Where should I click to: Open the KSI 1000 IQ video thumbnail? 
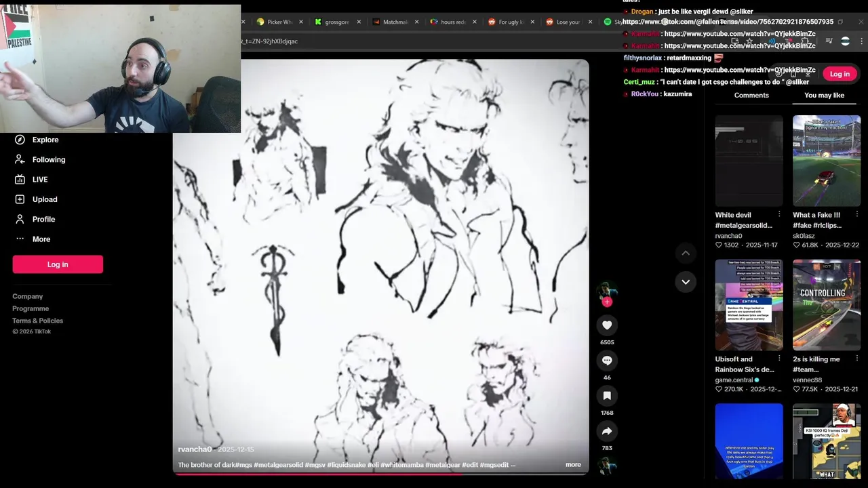(x=827, y=441)
